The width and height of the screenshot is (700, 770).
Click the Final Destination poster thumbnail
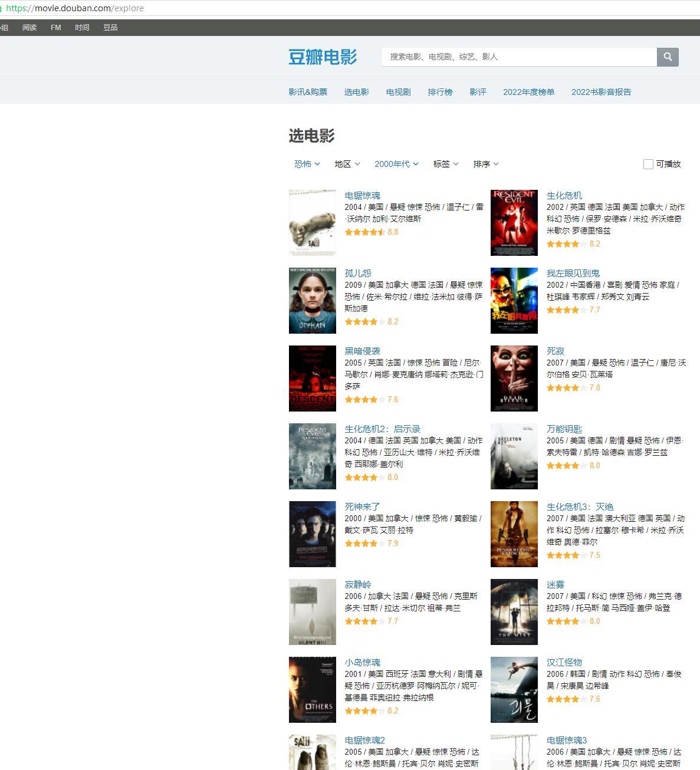point(313,534)
